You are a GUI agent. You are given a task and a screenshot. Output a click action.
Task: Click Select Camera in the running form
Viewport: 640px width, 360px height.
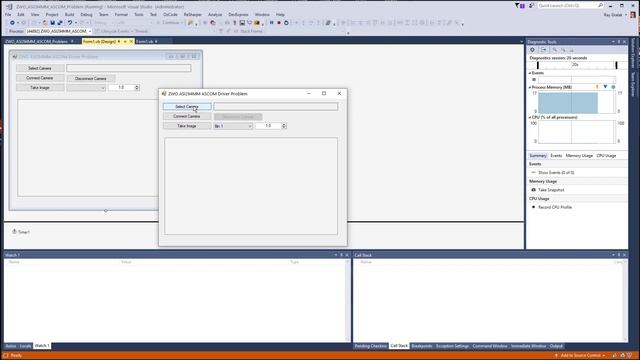pos(187,107)
